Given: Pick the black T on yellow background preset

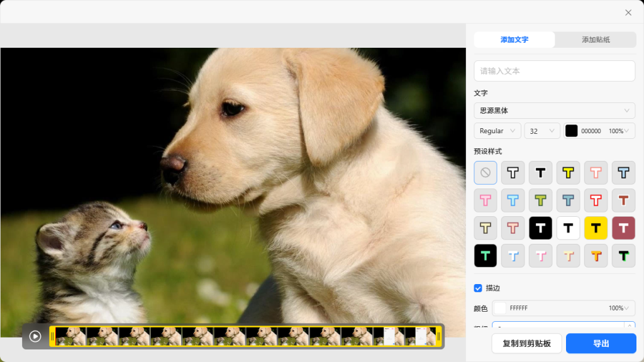Looking at the screenshot, I should point(596,228).
